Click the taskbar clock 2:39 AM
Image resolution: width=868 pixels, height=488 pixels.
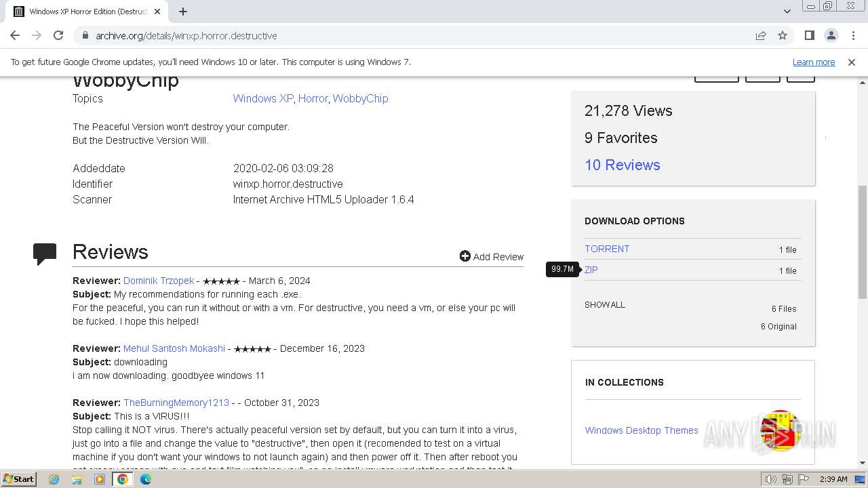pos(833,479)
